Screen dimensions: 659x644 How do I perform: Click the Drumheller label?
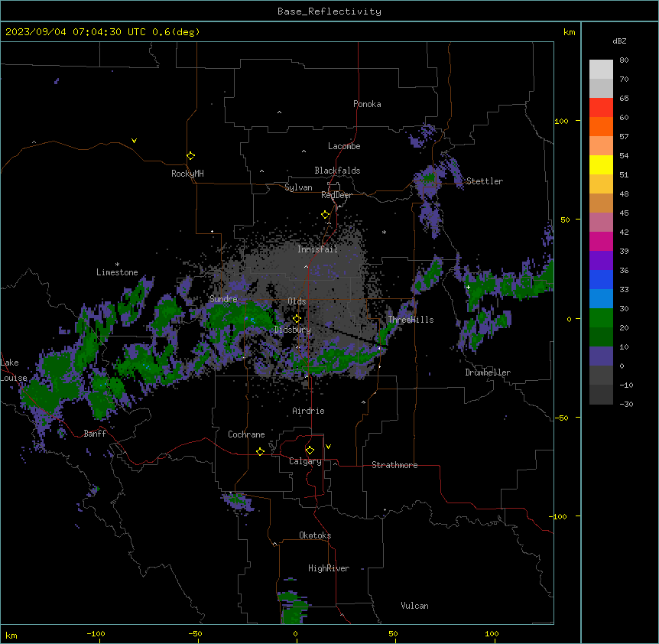pos(488,372)
